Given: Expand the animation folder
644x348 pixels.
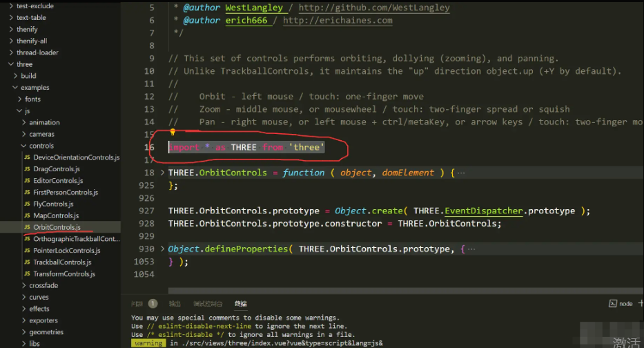Looking at the screenshot, I should pos(23,122).
